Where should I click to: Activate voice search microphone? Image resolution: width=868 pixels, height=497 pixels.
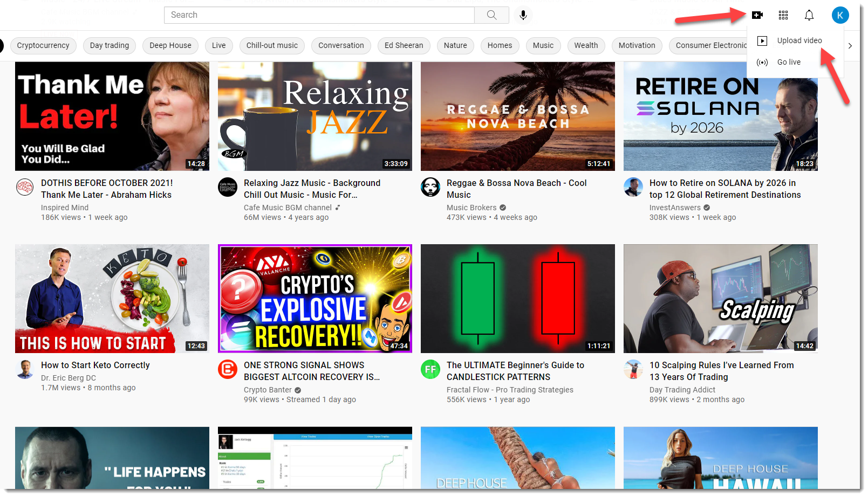[x=523, y=15]
